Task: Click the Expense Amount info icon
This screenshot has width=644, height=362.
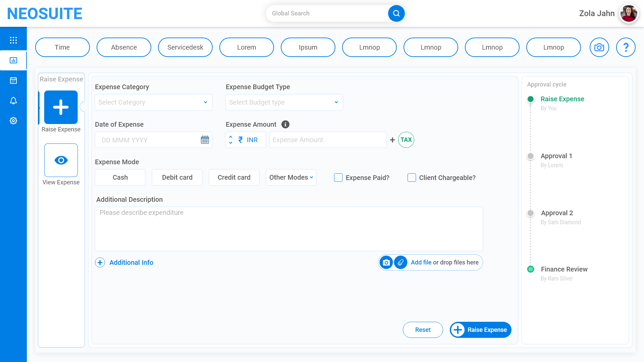Action: [x=285, y=124]
